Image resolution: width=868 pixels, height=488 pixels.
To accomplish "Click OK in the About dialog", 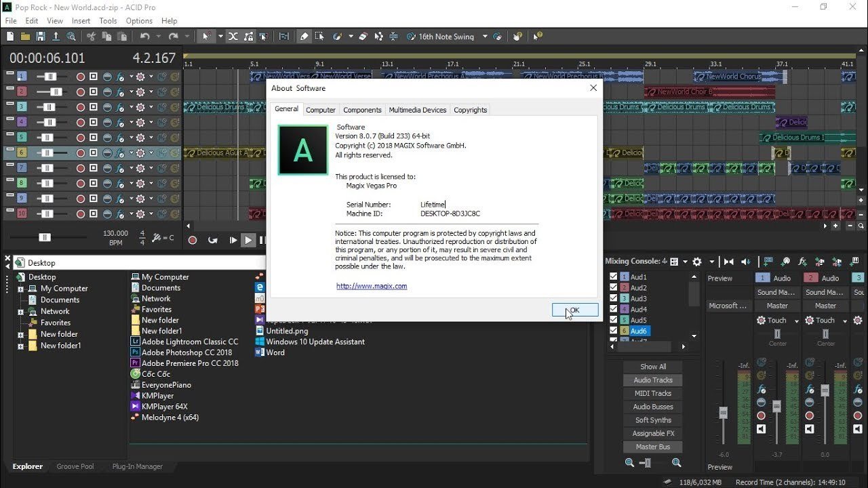I will tap(575, 310).
